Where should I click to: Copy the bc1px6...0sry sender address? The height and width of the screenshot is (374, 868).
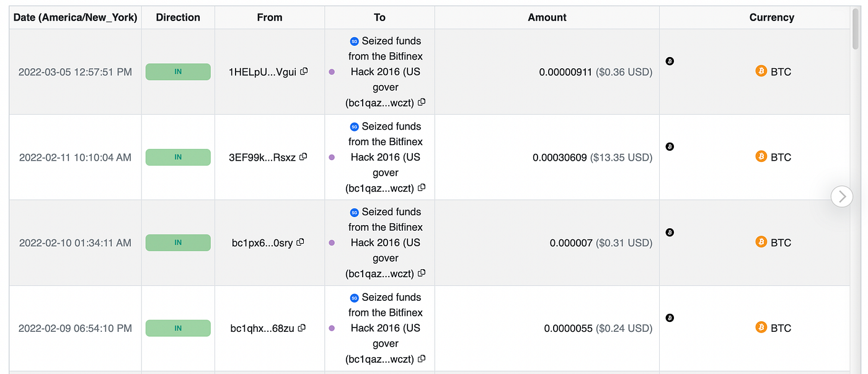[x=301, y=243]
